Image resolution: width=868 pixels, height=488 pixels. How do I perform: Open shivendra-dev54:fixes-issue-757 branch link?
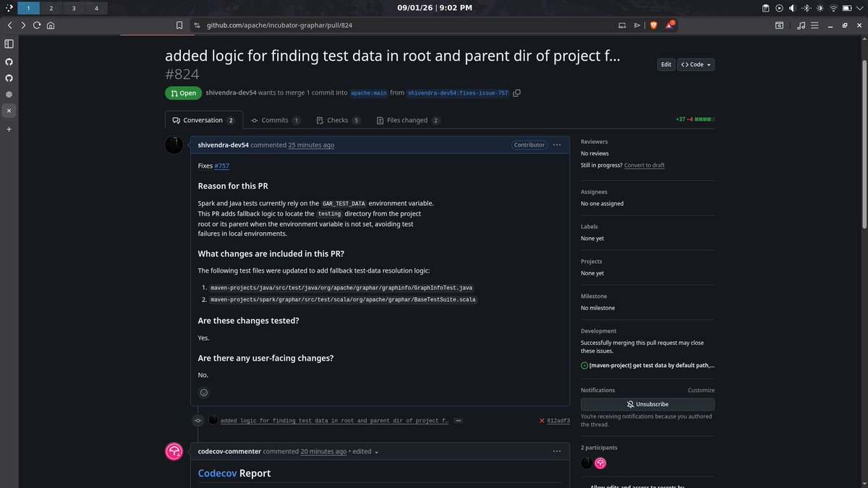click(x=458, y=93)
